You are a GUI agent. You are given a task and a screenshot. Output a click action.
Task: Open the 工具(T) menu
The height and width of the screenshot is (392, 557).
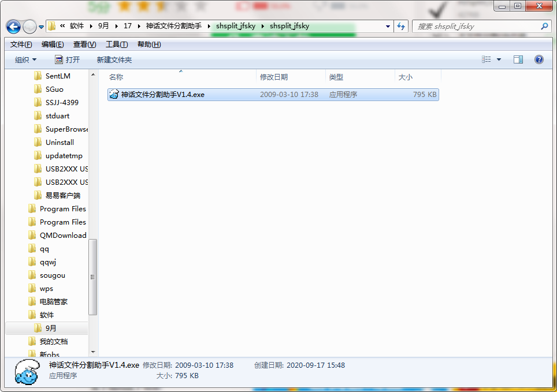click(x=117, y=44)
